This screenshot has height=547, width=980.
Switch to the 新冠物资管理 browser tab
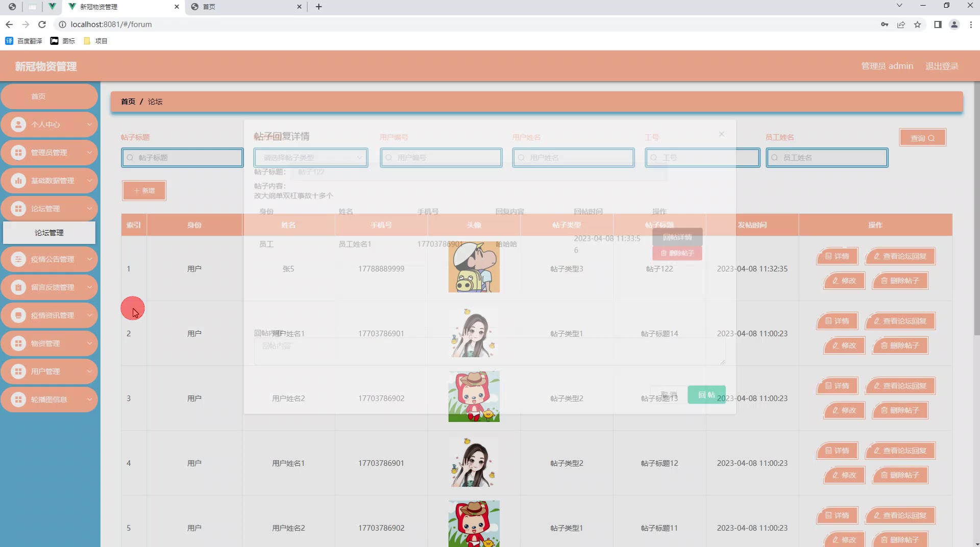pyautogui.click(x=122, y=7)
